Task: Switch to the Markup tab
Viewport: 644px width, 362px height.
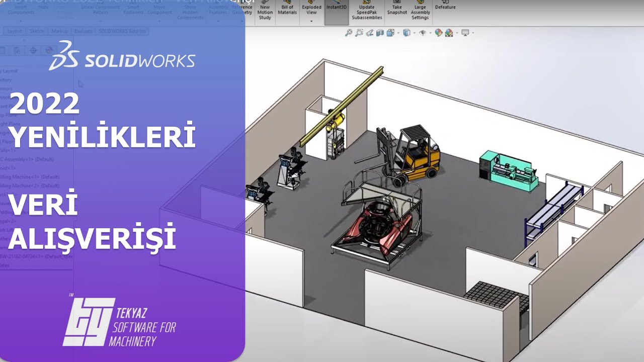Action: coord(60,31)
